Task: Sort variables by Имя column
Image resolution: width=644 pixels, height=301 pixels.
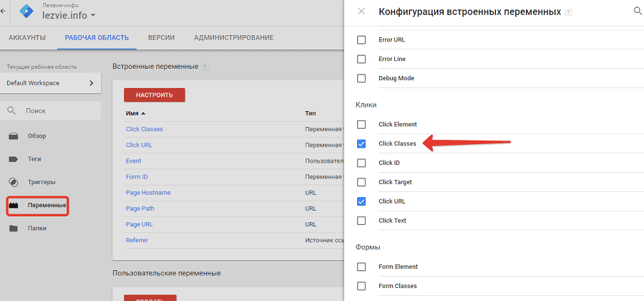Action: pyautogui.click(x=135, y=113)
